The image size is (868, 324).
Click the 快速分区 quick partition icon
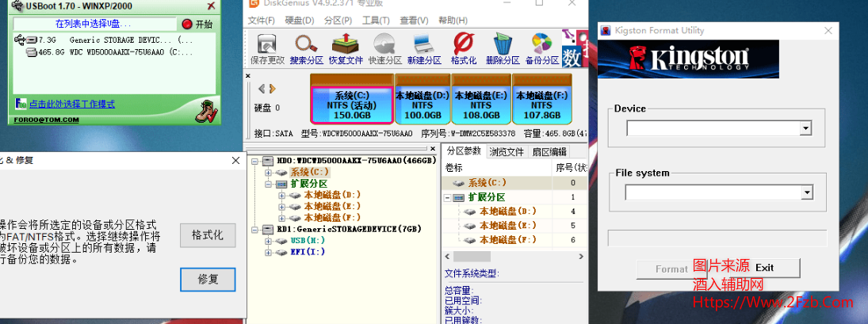[x=384, y=48]
